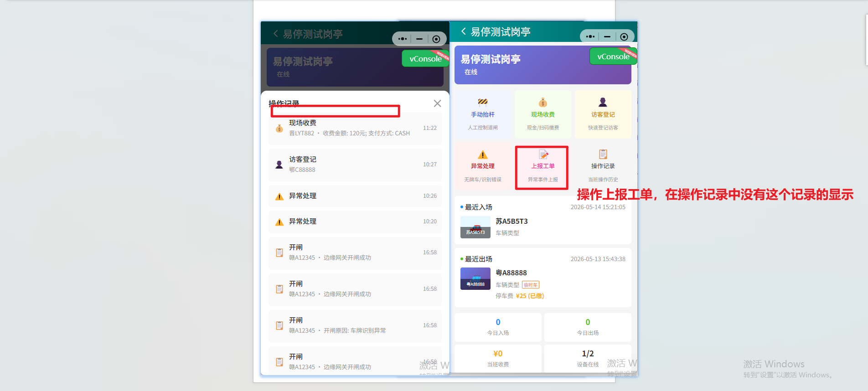The image size is (868, 391).
Task: Open the 粤A88888 vehicle thumbnail
Action: (x=475, y=278)
